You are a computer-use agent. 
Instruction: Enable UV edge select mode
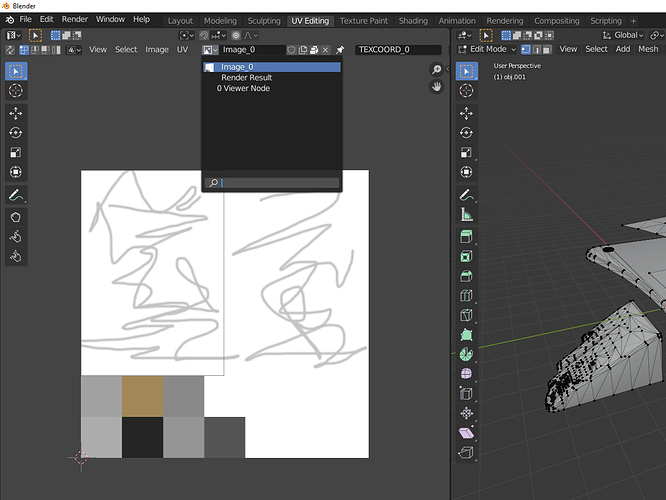coord(35,50)
